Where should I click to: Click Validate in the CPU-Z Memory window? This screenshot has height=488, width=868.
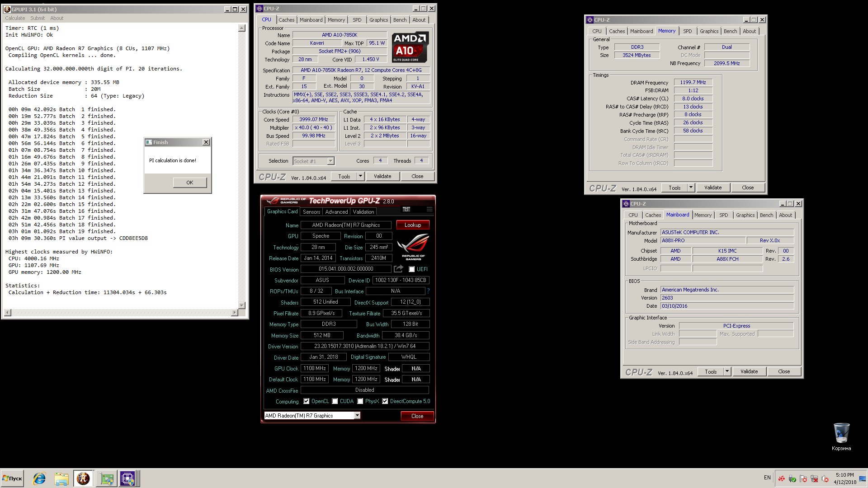pos(713,188)
